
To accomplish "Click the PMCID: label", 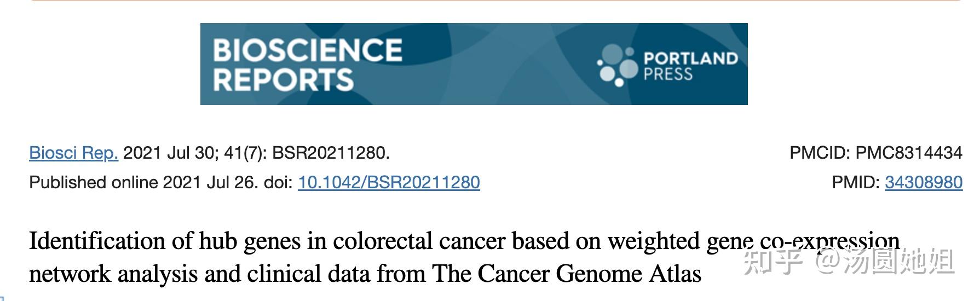I will tap(820, 153).
